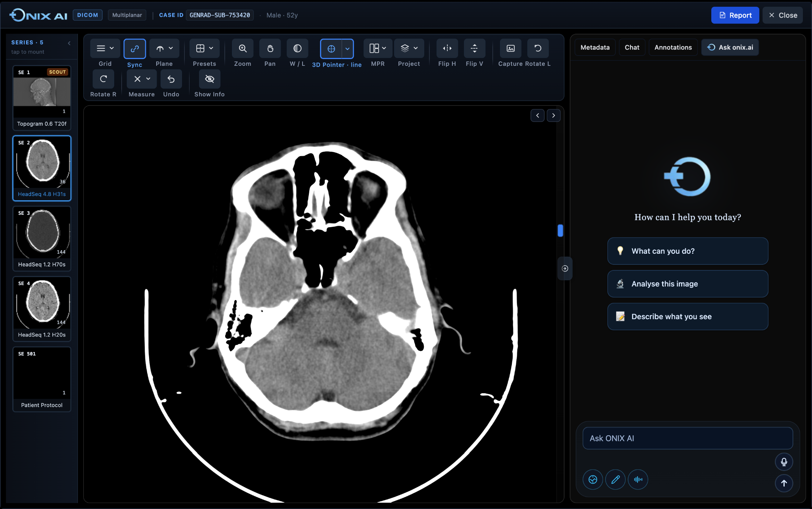Click the microphone voice input icon
The width and height of the screenshot is (812, 509).
pos(784,462)
